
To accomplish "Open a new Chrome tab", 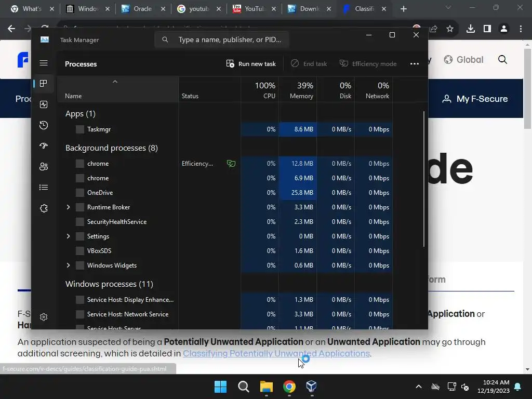I will (x=403, y=9).
